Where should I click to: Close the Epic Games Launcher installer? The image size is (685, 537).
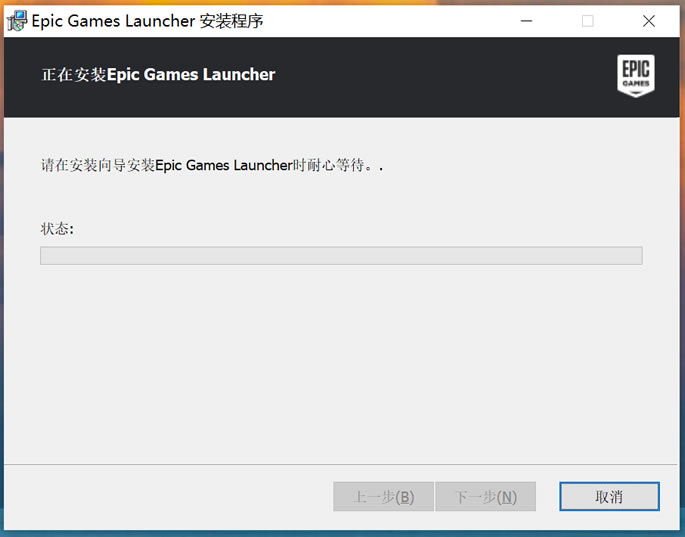649,21
